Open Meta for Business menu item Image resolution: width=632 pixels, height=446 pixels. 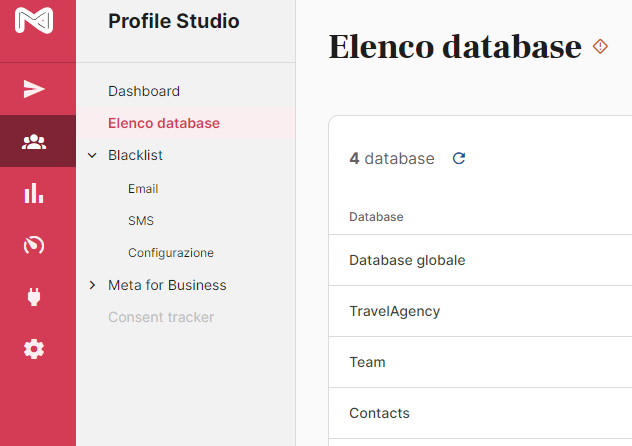pyautogui.click(x=167, y=285)
